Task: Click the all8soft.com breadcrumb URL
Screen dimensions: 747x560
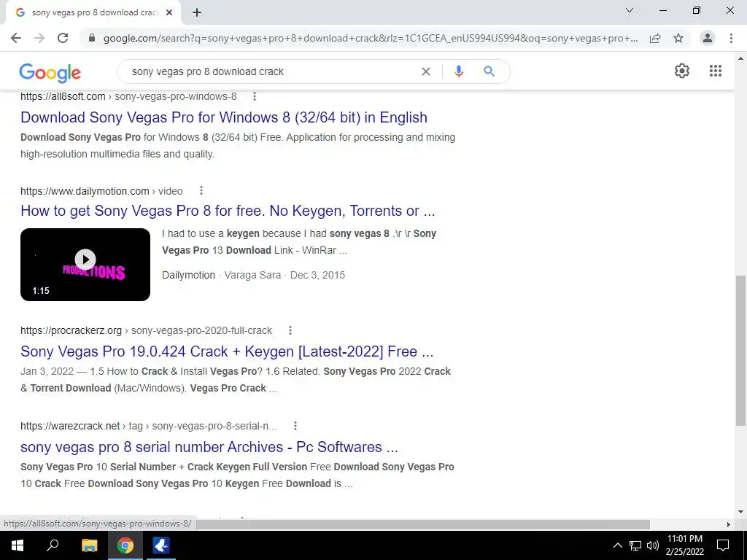Action: 128,96
